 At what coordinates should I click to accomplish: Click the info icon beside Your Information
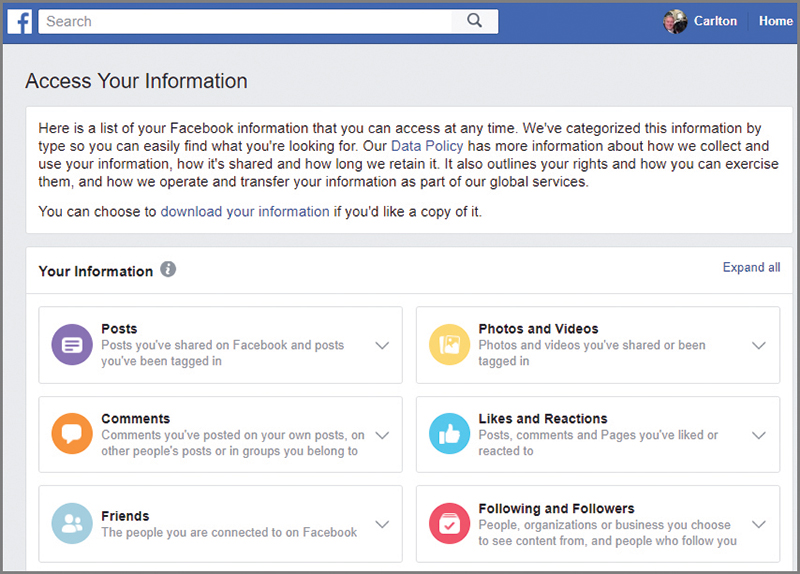168,270
